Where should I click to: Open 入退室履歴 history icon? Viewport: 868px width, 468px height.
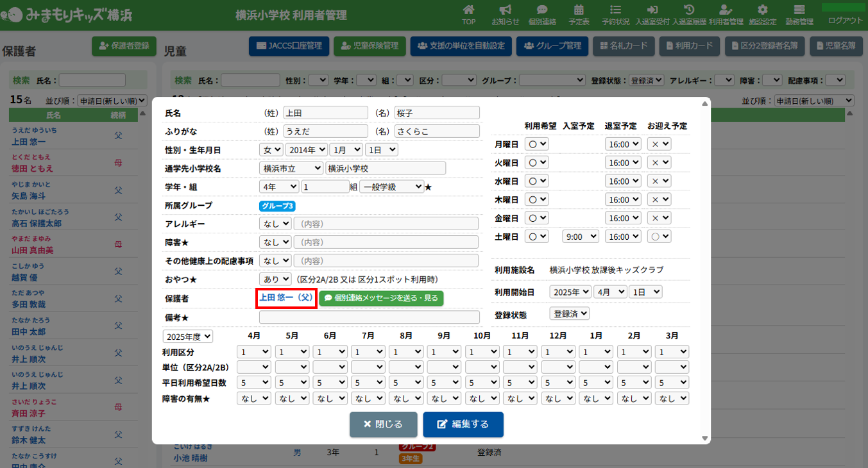coord(689,10)
